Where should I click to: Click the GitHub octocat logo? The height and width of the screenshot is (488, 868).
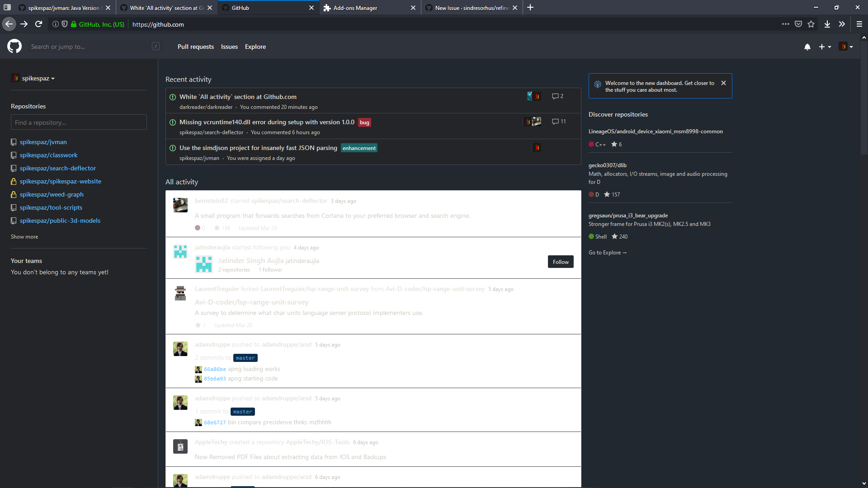pyautogui.click(x=14, y=46)
